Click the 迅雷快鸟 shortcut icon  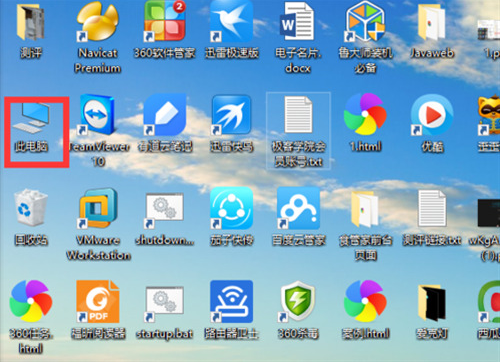(x=231, y=115)
